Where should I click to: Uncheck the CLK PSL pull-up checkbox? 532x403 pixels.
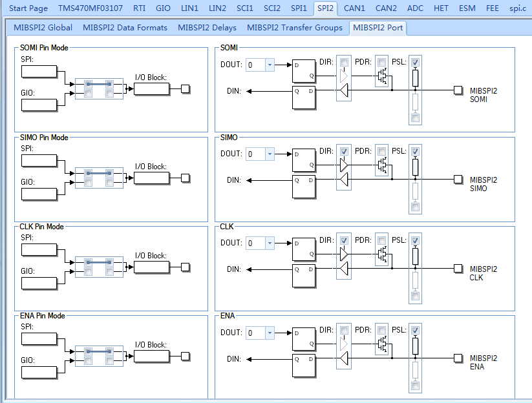[415, 241]
